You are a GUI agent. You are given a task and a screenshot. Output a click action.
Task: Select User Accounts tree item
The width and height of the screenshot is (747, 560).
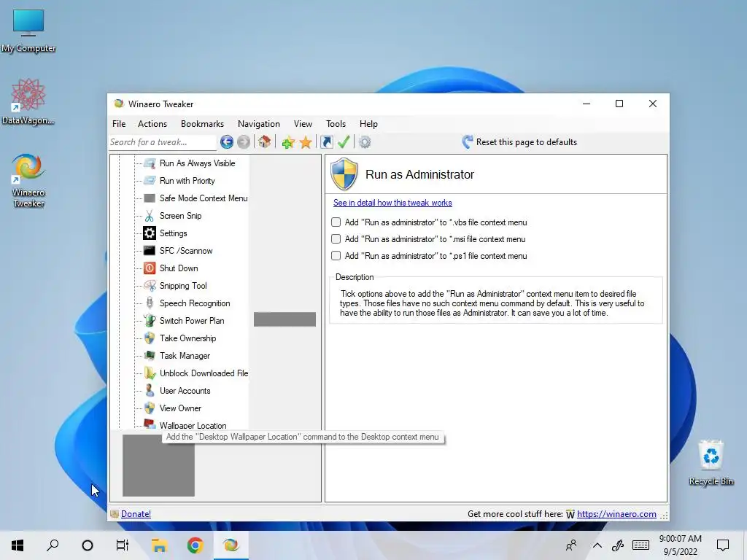point(185,391)
